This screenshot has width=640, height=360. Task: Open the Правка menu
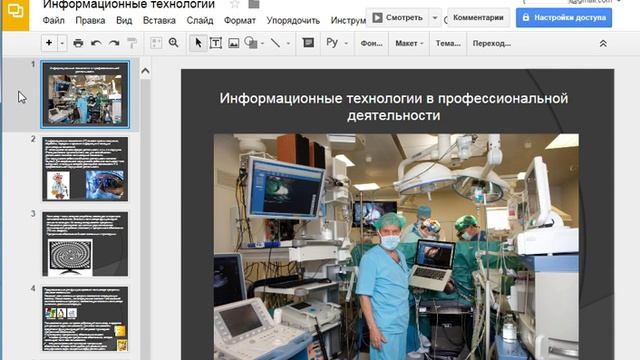click(90, 20)
